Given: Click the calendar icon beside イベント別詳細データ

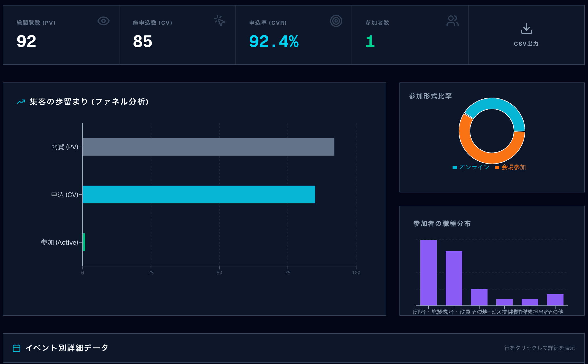Looking at the screenshot, I should point(17,348).
